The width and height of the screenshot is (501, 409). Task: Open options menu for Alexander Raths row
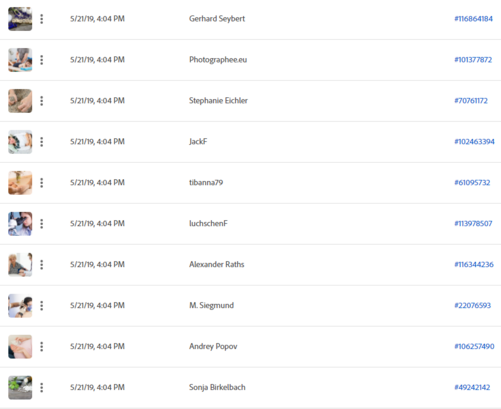click(x=42, y=265)
